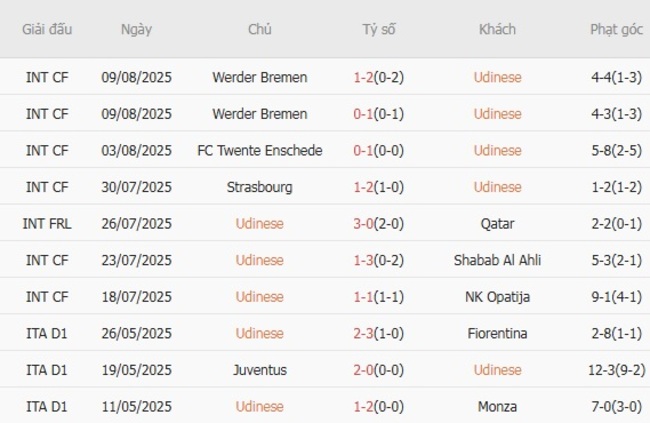Click the Ngày column header
Screen dimensions: 650x423
(136, 29)
